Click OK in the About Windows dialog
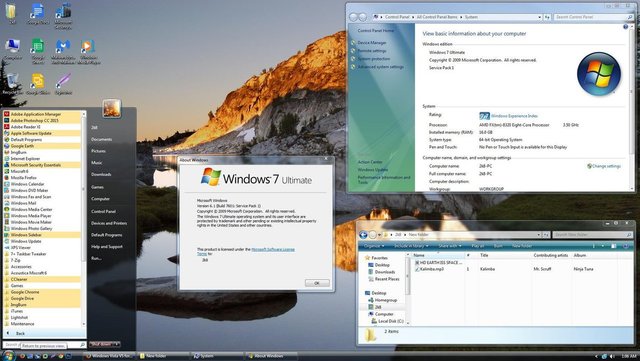640x361 pixels. click(x=317, y=283)
